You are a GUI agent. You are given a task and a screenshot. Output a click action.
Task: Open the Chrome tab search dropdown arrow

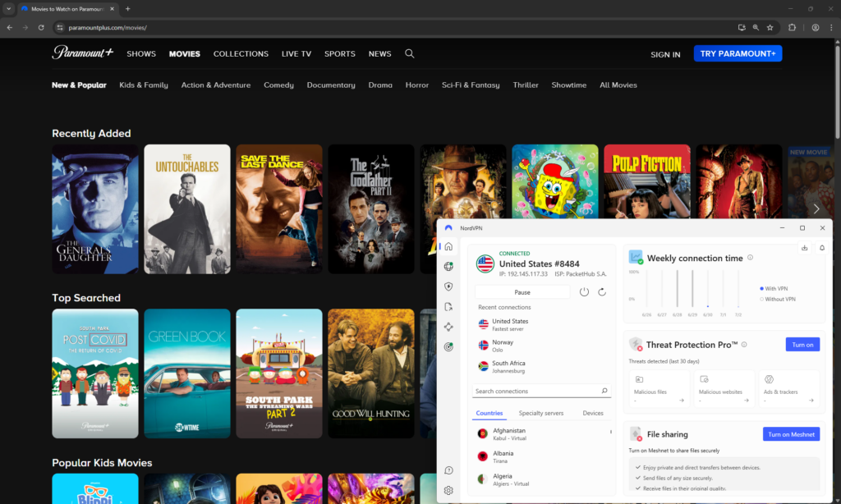click(x=8, y=8)
